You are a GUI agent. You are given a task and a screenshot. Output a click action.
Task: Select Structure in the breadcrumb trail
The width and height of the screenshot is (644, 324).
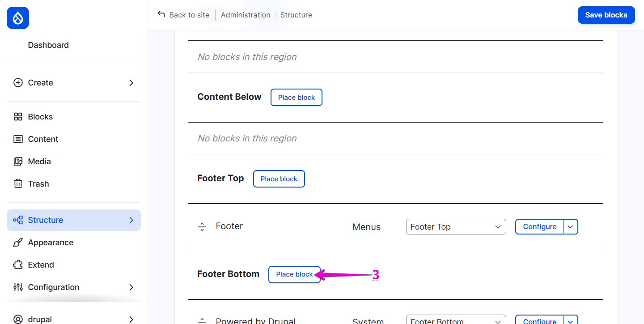pos(296,15)
